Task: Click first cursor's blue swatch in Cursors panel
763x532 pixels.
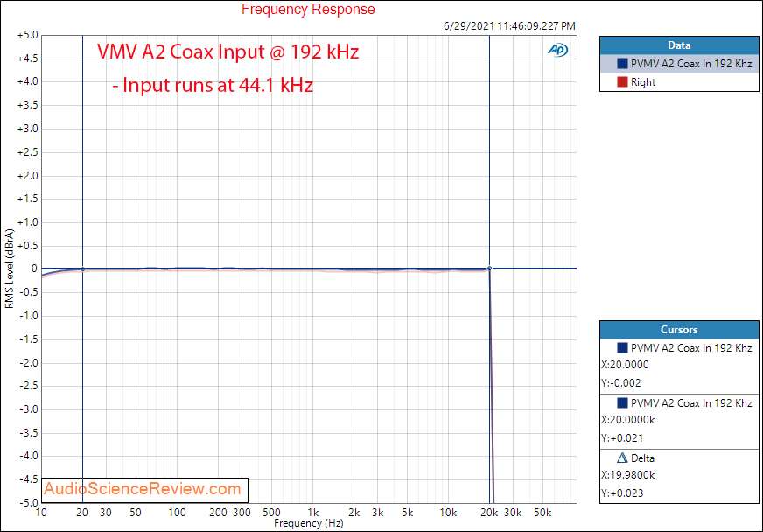Action: (622, 347)
